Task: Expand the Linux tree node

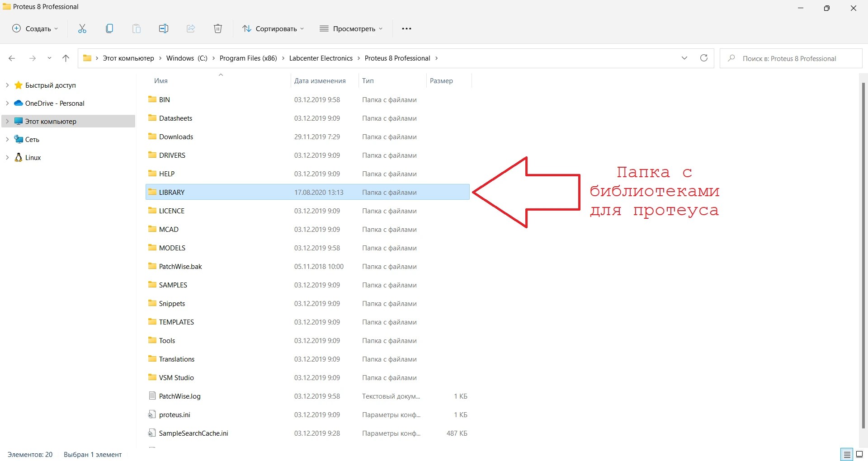Action: [x=7, y=158]
